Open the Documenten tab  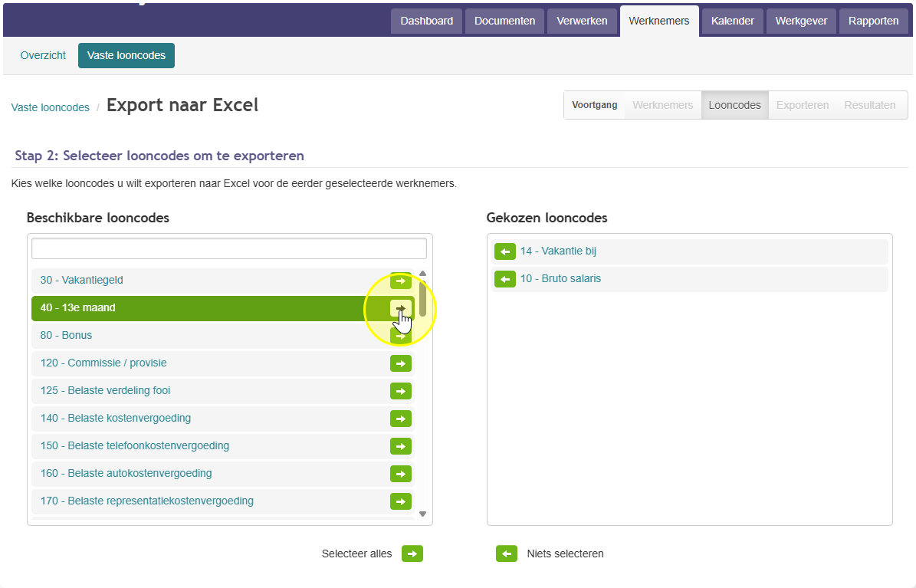coord(504,21)
